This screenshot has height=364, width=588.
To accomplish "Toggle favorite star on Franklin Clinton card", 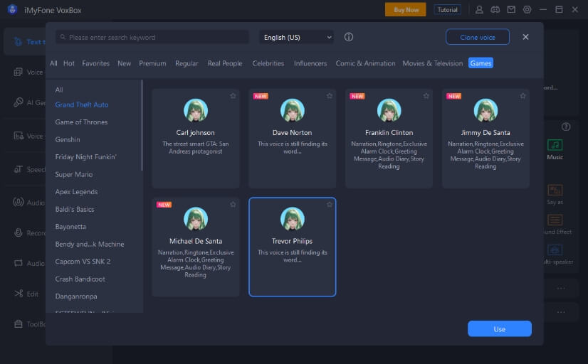I will 426,96.
